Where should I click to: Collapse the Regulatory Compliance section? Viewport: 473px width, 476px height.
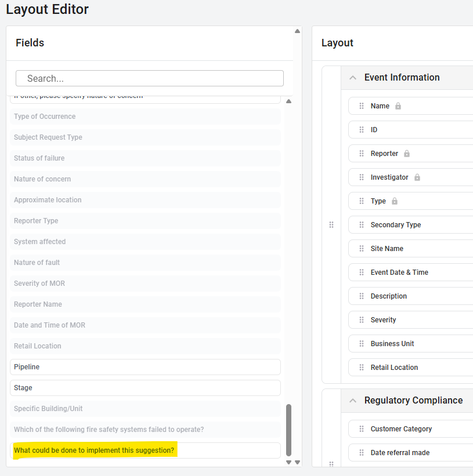pos(352,401)
